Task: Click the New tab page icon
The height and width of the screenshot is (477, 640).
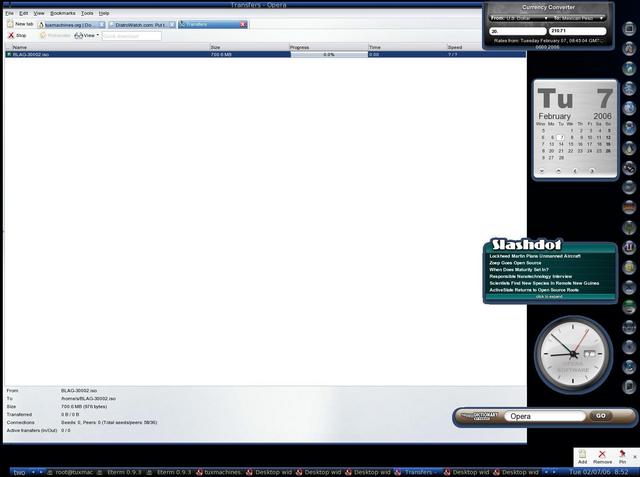Action: pos(10,24)
